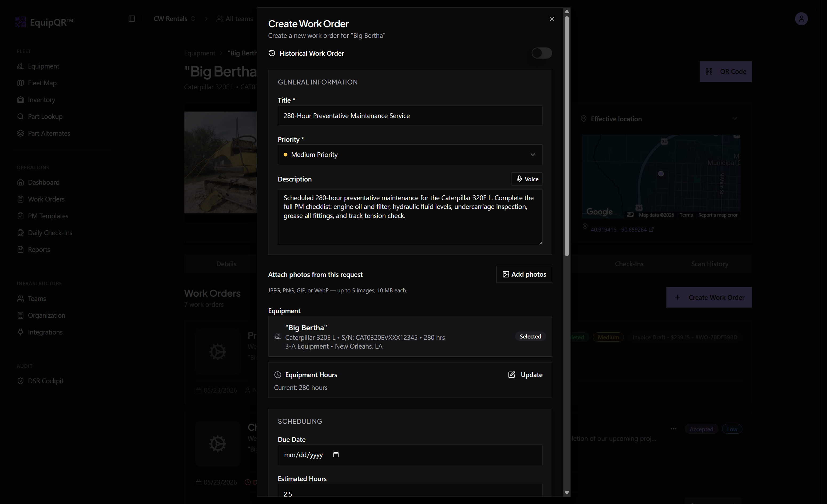Click the Title input field
Viewport: 827px width, 504px height.
click(x=410, y=116)
